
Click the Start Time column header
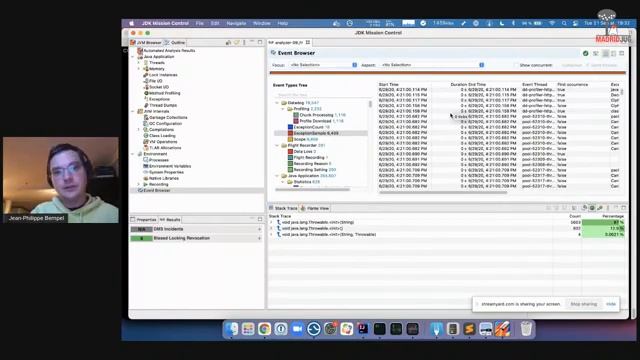click(389, 84)
